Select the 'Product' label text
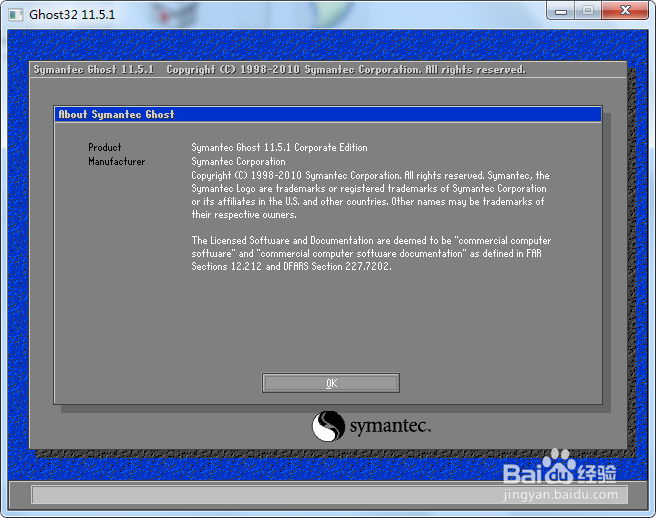The width and height of the screenshot is (656, 518). pyautogui.click(x=105, y=147)
